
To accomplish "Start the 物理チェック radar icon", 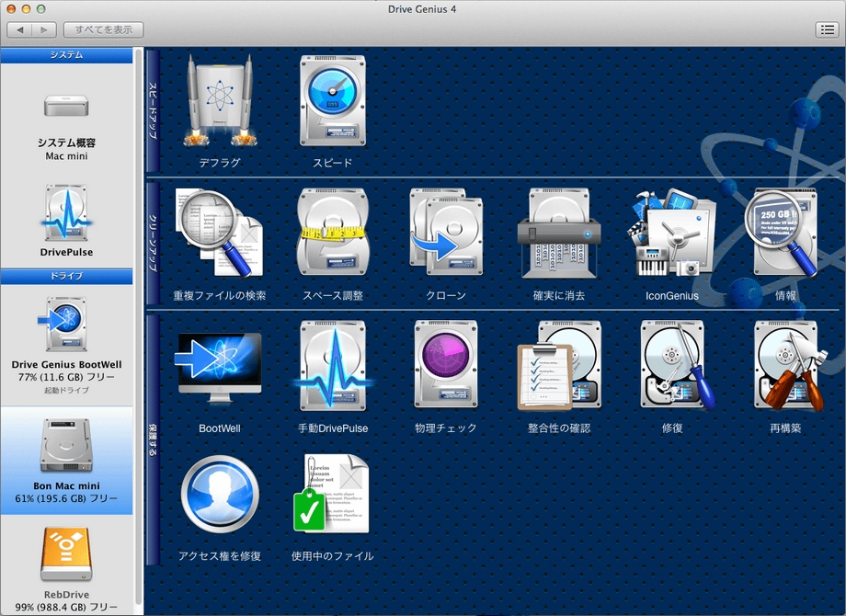I will [446, 365].
